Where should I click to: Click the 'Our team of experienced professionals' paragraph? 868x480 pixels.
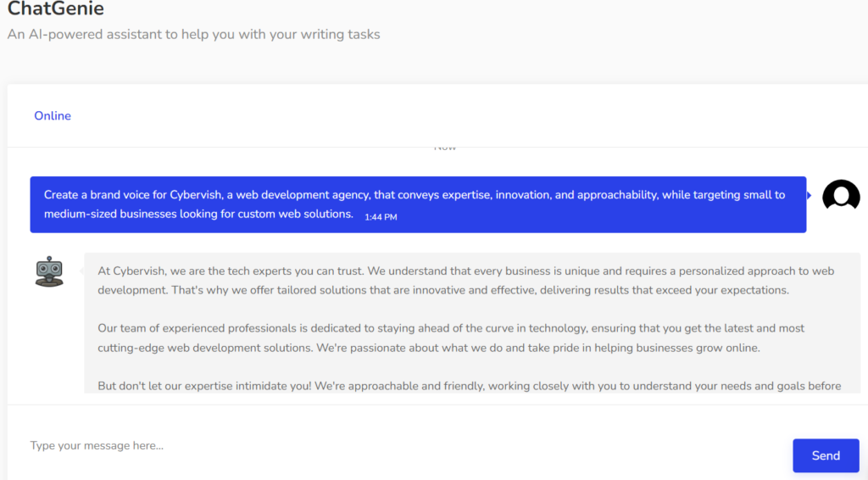tap(451, 337)
